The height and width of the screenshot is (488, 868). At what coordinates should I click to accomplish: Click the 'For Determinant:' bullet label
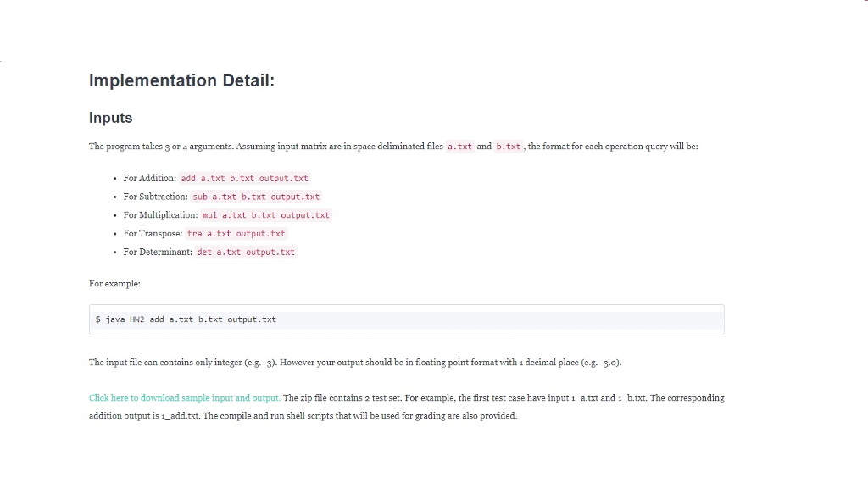158,252
